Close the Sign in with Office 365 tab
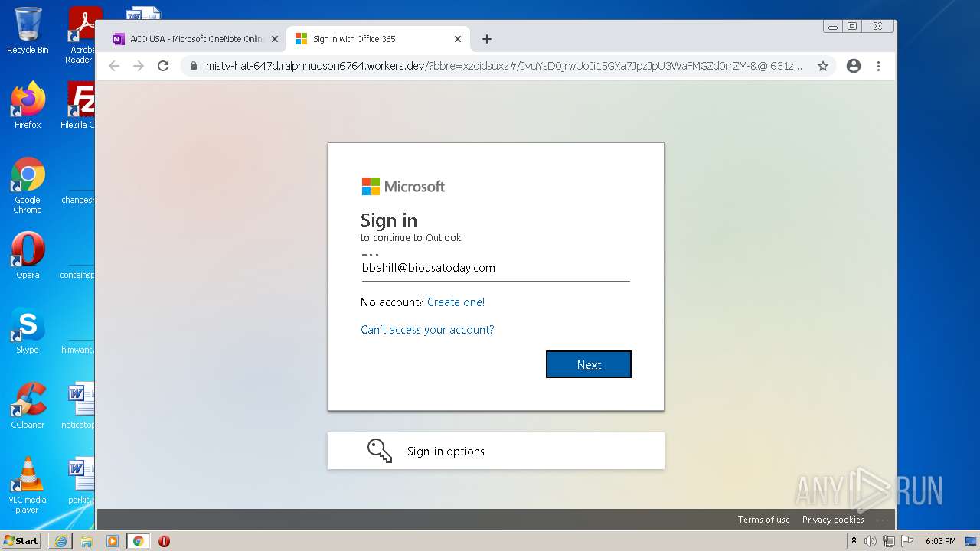 pos(458,39)
